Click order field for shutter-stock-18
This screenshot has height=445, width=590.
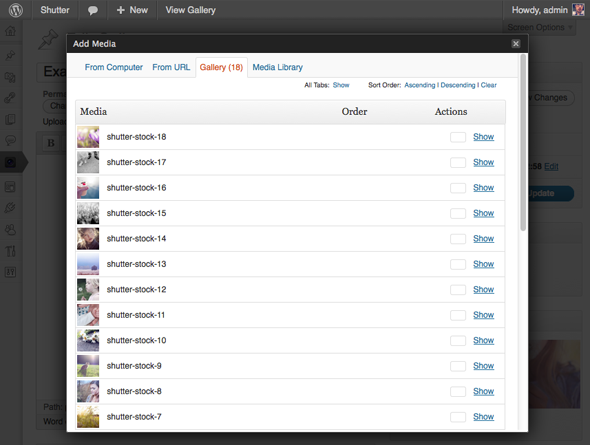click(458, 137)
